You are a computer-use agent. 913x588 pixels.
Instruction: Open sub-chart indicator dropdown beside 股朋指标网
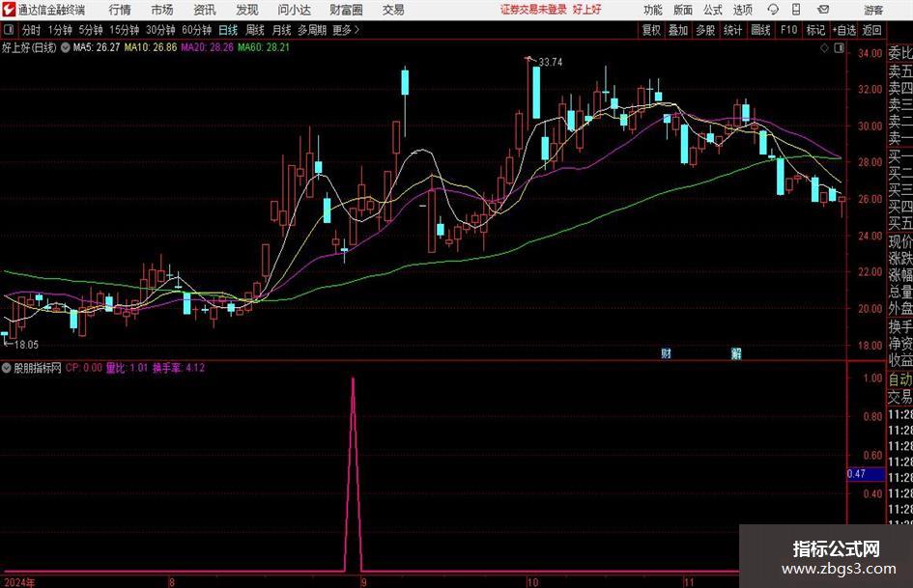point(7,368)
